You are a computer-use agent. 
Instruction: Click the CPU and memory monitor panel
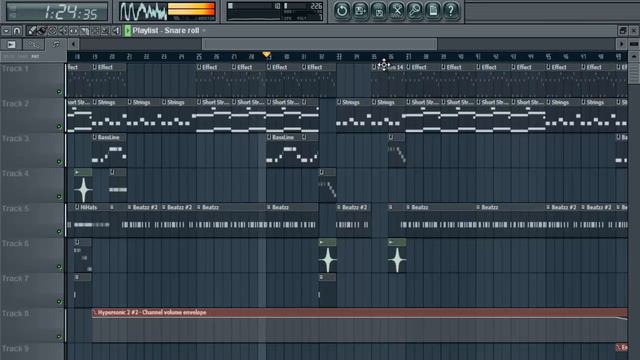click(x=275, y=11)
